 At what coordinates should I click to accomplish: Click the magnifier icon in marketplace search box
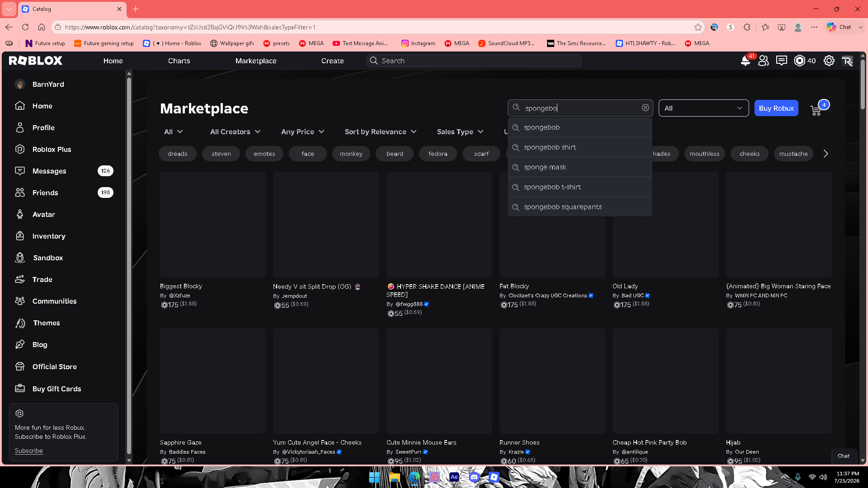tap(516, 108)
